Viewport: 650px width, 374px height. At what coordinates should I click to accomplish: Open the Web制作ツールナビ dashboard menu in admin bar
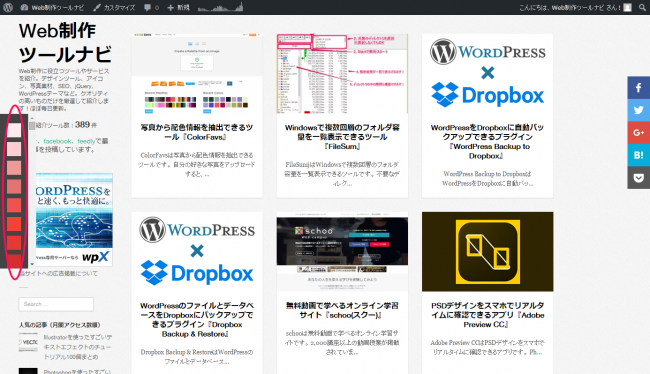tap(52, 7)
